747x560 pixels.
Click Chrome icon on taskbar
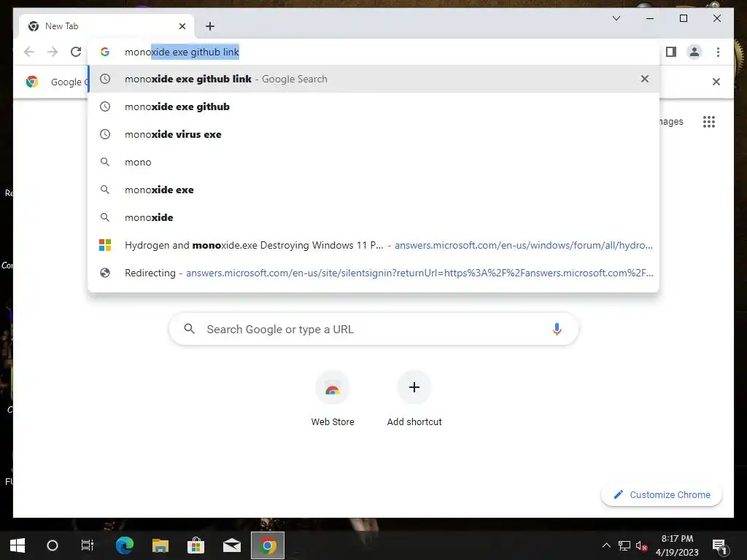click(268, 545)
